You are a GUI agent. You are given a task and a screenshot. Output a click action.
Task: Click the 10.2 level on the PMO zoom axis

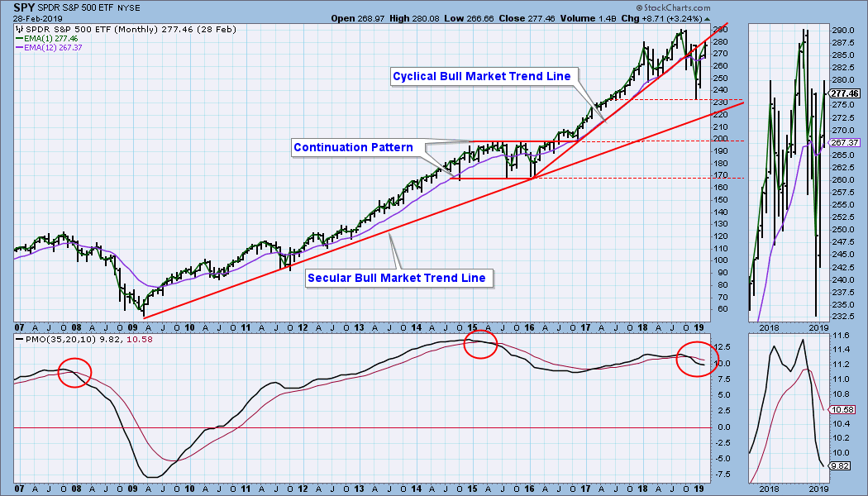click(x=841, y=438)
